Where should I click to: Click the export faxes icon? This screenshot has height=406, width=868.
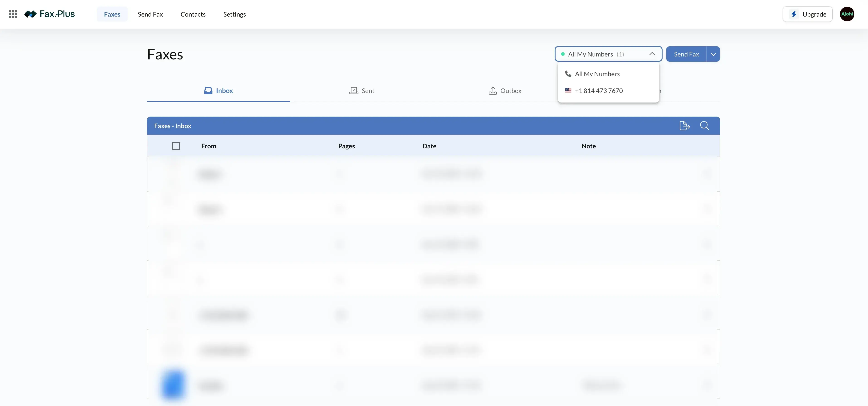684,126
